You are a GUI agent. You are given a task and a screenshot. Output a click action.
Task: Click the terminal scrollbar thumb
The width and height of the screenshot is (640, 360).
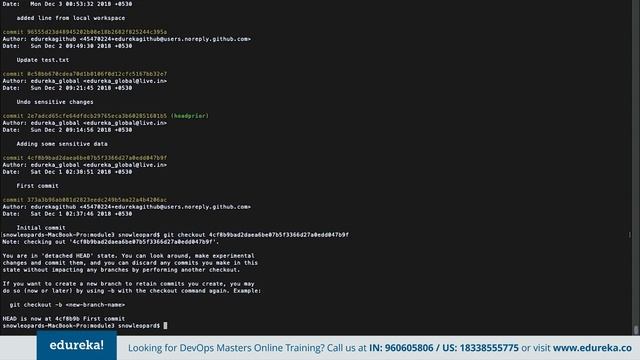[x=636, y=330]
